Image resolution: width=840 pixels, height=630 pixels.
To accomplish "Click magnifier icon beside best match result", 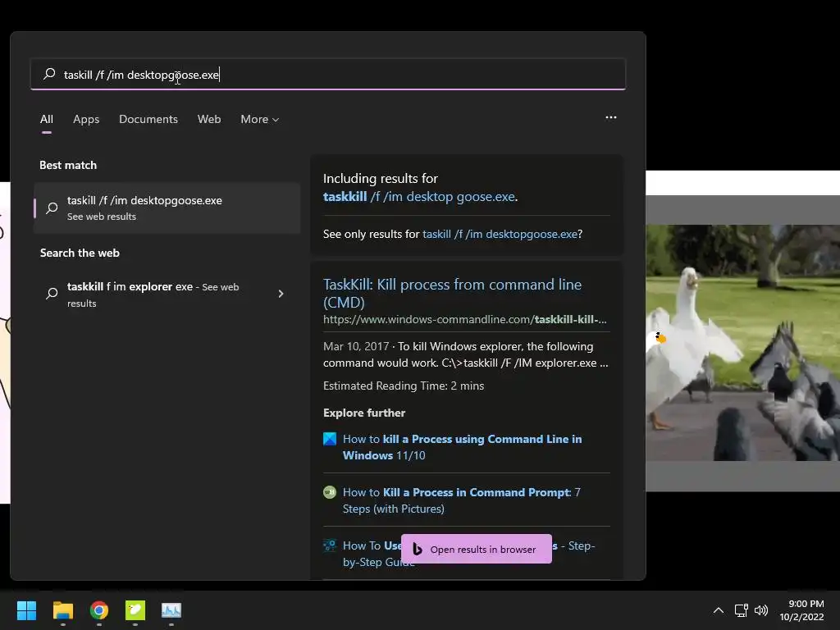I will point(52,208).
